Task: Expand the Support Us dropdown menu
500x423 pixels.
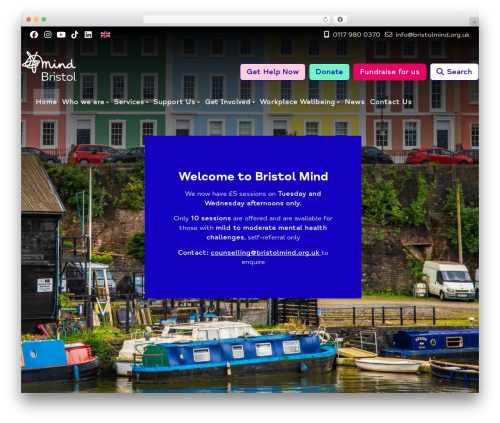Action: click(176, 102)
